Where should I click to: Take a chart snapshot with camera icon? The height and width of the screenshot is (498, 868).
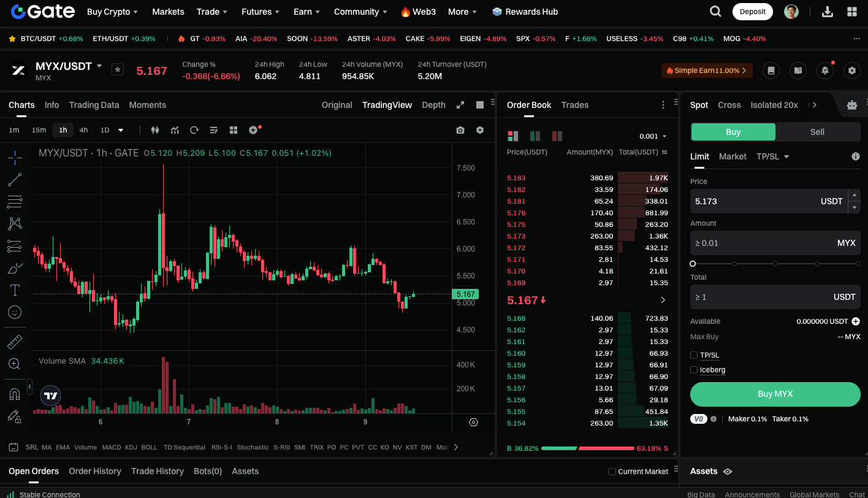click(460, 130)
